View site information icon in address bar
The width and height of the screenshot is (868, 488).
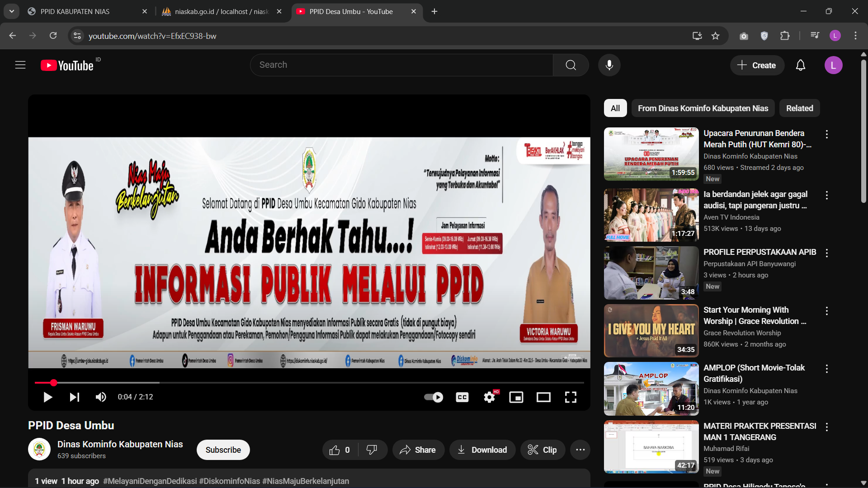[77, 36]
